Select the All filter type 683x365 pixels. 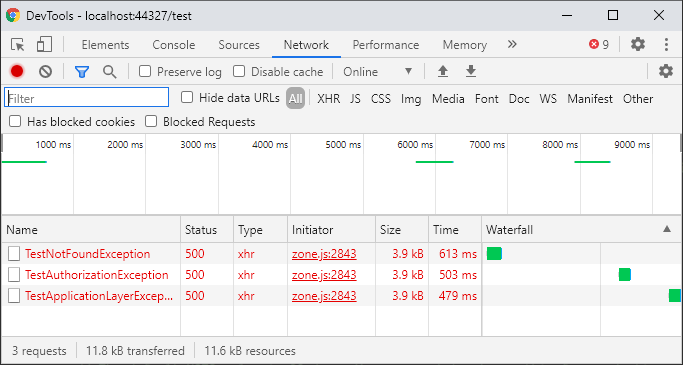pyautogui.click(x=295, y=98)
